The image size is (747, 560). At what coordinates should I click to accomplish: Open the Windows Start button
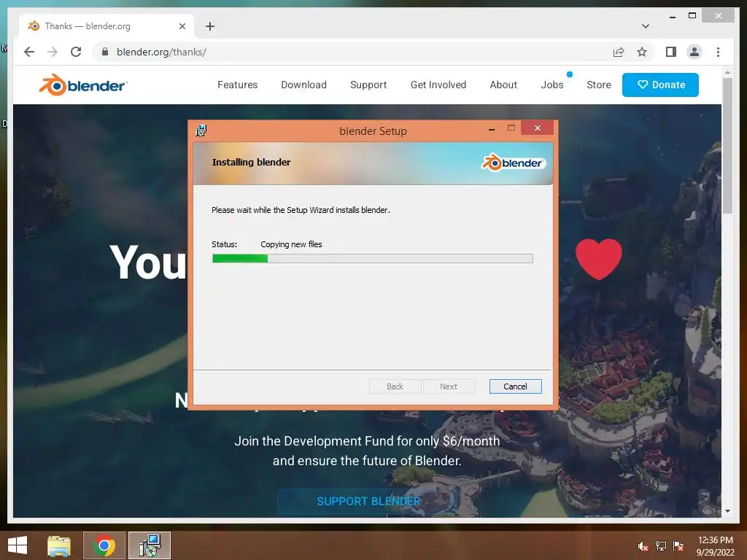click(18, 545)
